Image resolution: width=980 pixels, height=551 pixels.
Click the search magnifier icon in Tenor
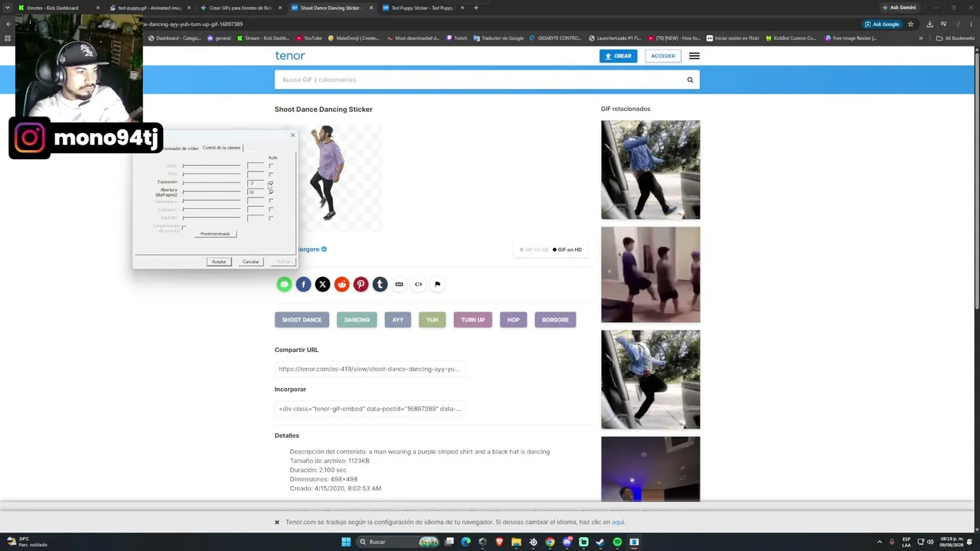point(690,80)
